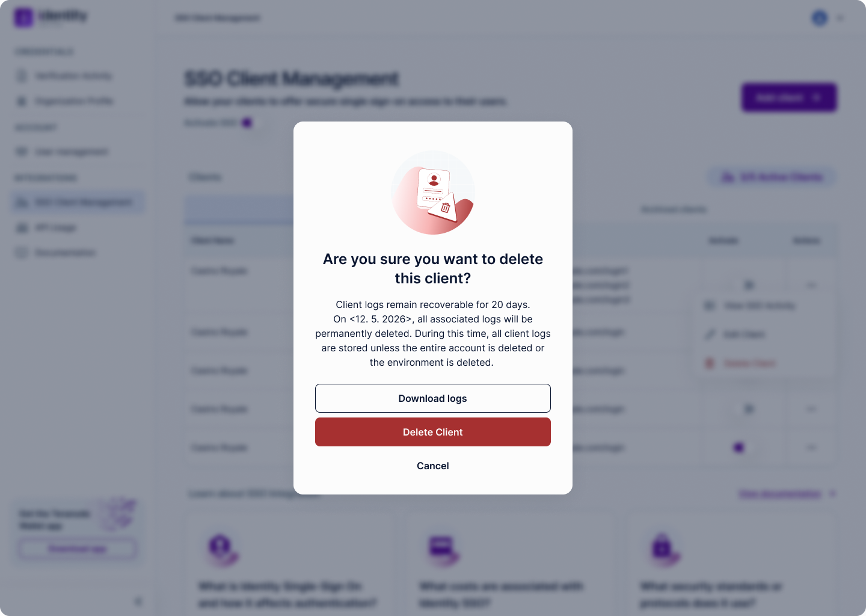Click the User management sidebar icon
This screenshot has height=616, width=866.
pyautogui.click(x=22, y=152)
